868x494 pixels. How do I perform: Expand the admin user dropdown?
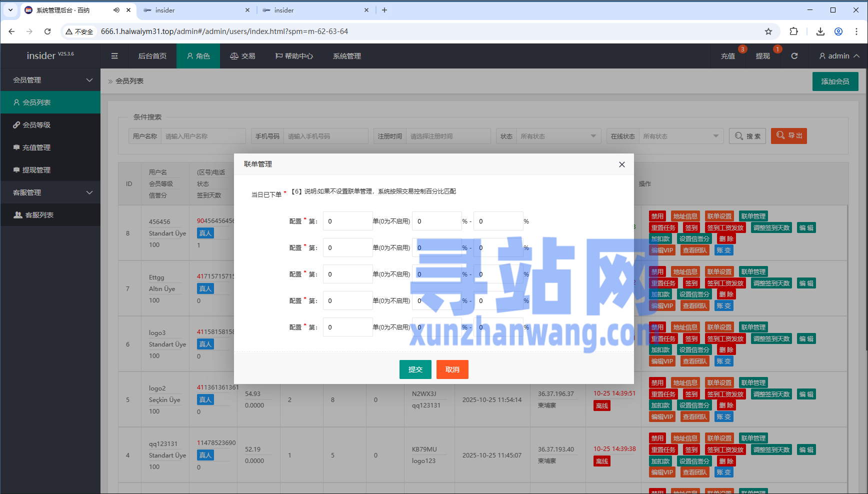(839, 56)
